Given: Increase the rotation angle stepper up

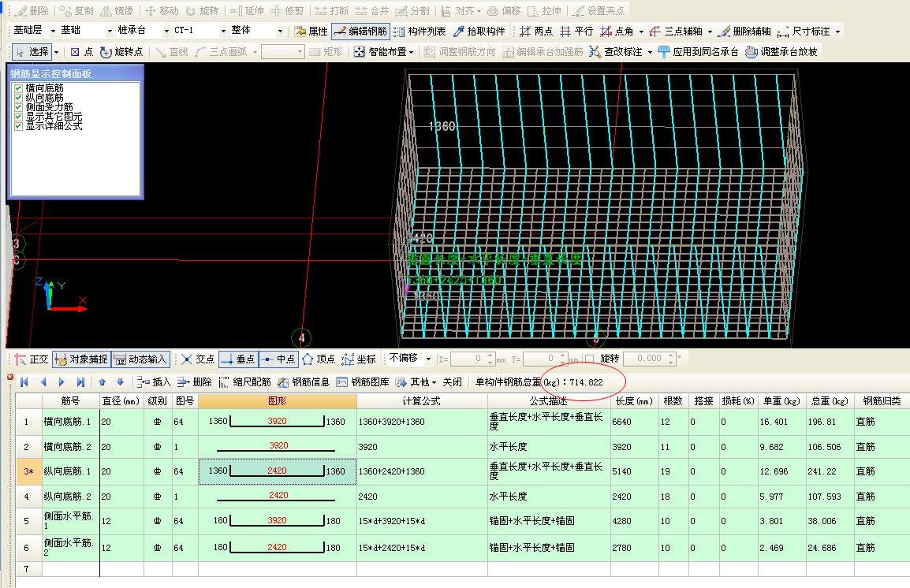Looking at the screenshot, I should click(x=671, y=355).
